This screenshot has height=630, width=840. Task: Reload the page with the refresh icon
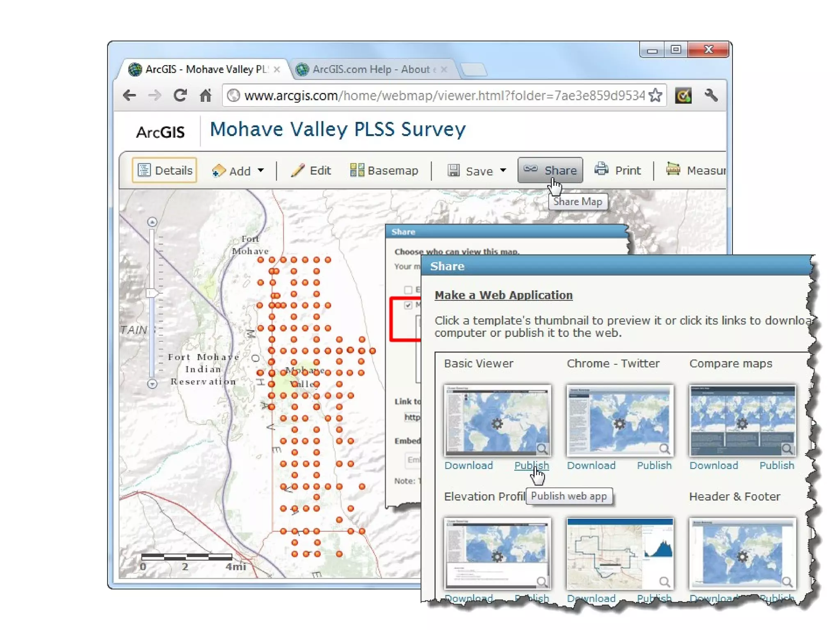click(180, 96)
